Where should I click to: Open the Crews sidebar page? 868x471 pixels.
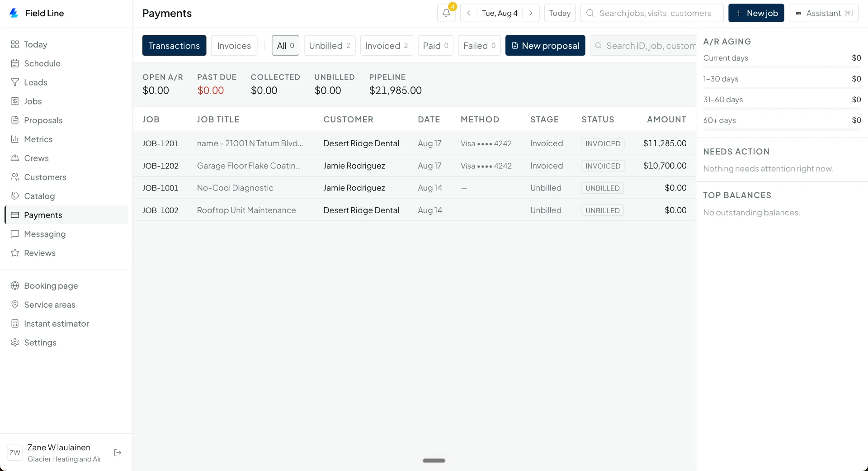(x=66, y=158)
